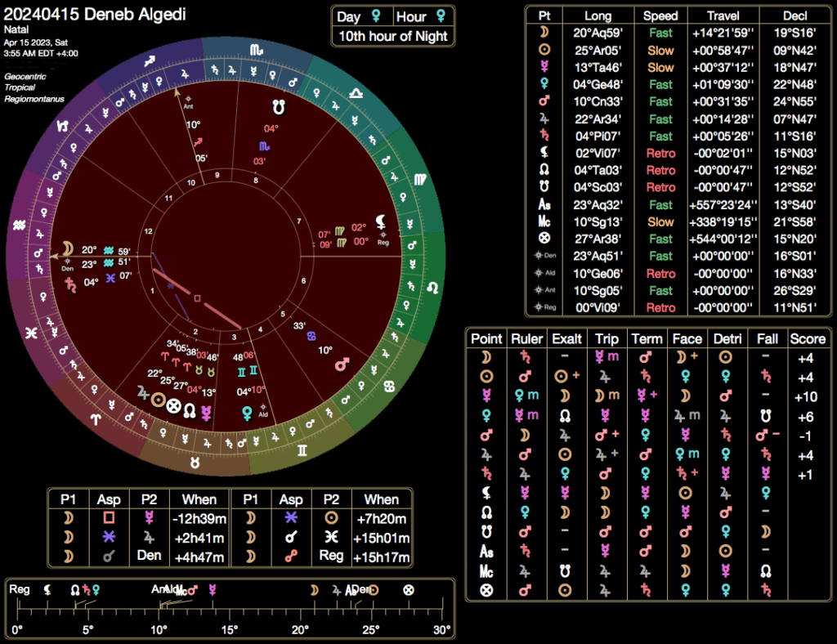The image size is (837, 644).
Task: Click the Decl column header
Action: [794, 16]
